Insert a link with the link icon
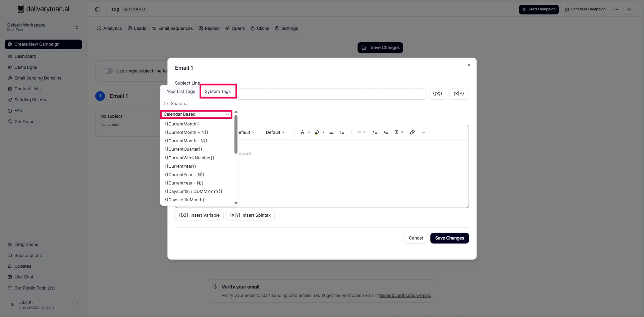644x317 pixels. click(x=412, y=133)
